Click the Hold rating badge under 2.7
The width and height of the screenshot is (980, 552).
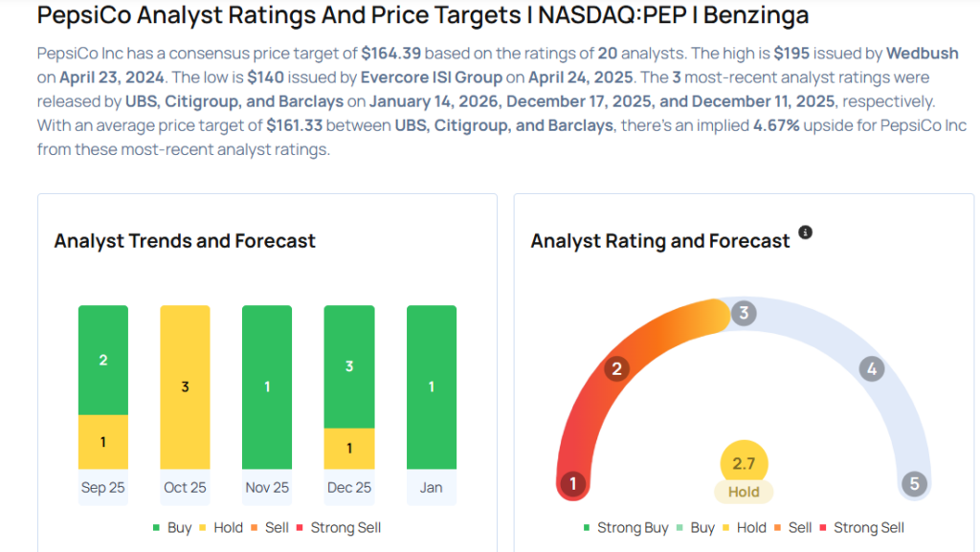point(744,492)
